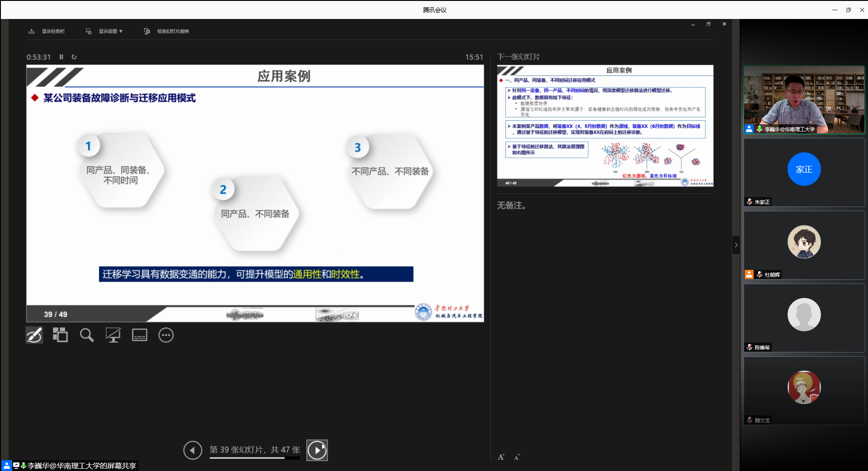Advance to the next slide arrow

tap(317, 450)
